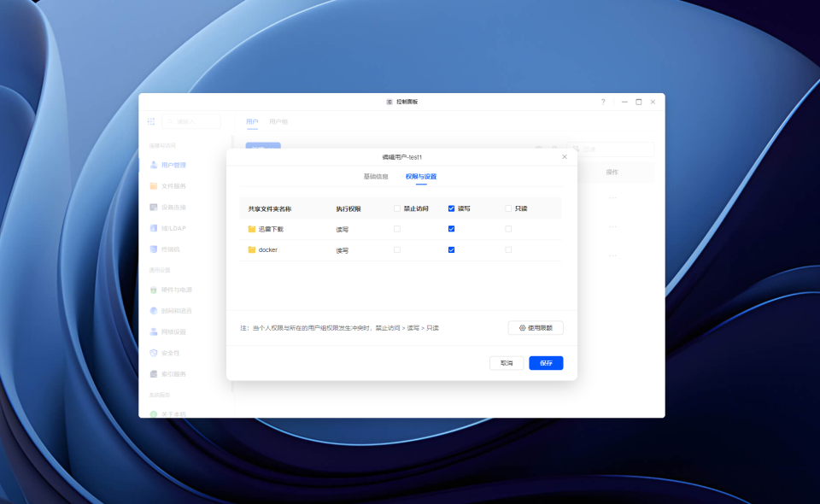The image size is (820, 504).
Task: Check 禁止访问 for 迅雷下载 folder
Action: [x=397, y=229]
